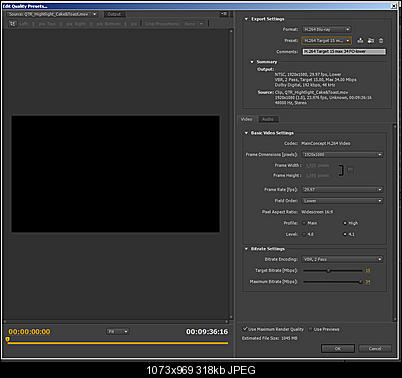Open the preview panel flyout menu icon

coord(224,14)
